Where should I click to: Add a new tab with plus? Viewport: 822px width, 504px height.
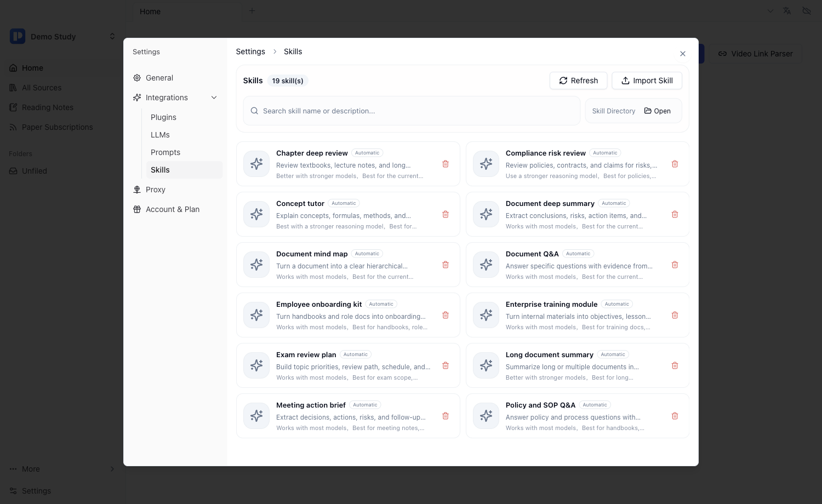coord(252,10)
